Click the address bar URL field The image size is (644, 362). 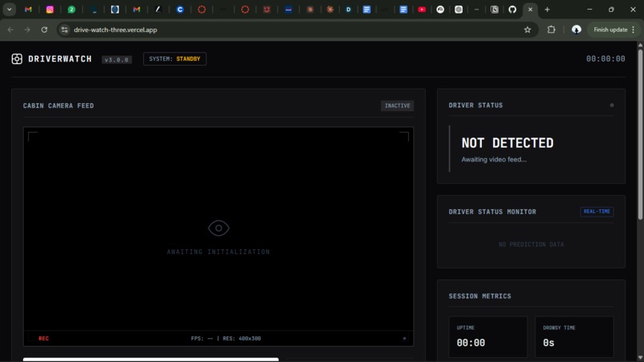tap(296, 30)
